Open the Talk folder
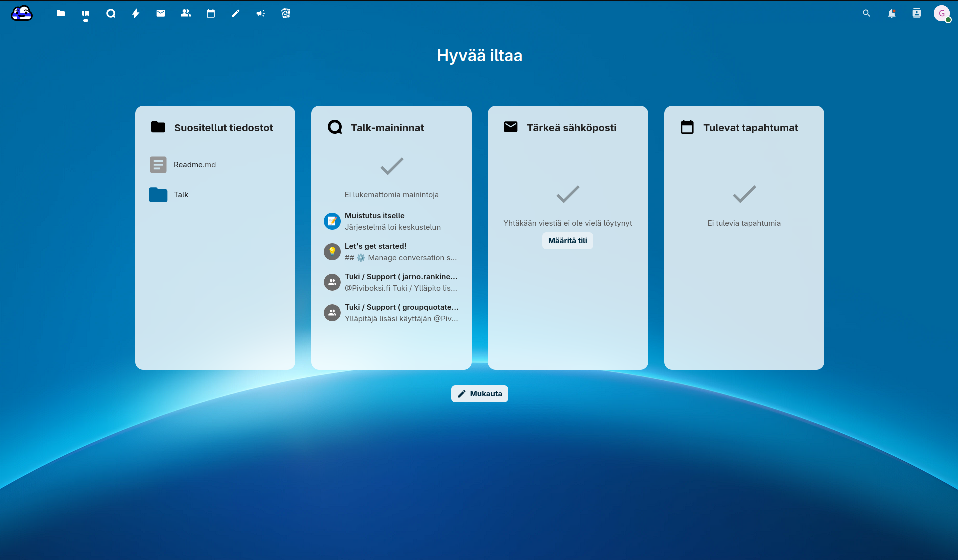This screenshot has width=958, height=560. (x=215, y=195)
